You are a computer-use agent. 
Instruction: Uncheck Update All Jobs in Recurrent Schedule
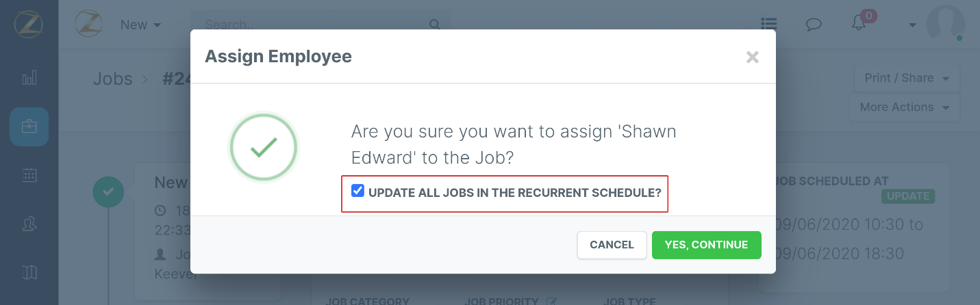coord(357,191)
